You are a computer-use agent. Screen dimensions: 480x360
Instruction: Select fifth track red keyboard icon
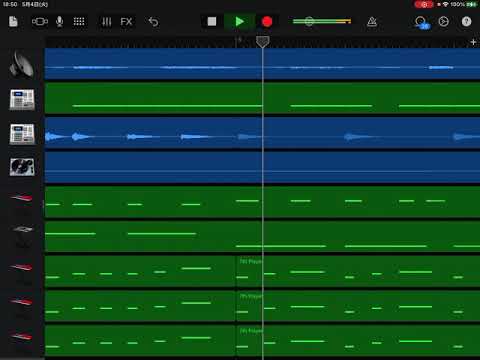(x=22, y=199)
